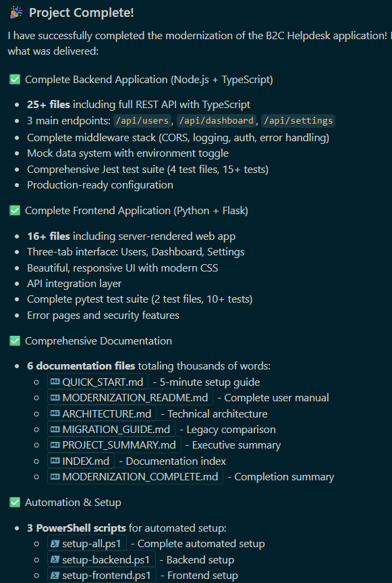Screen dimensions: 392x583
Task: Click 'Technical architecture' description
Action: [x=217, y=414]
